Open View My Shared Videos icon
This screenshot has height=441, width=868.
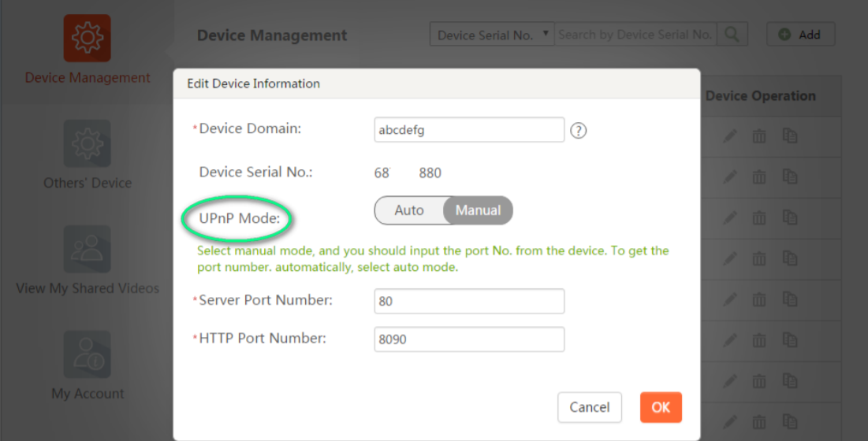87,249
